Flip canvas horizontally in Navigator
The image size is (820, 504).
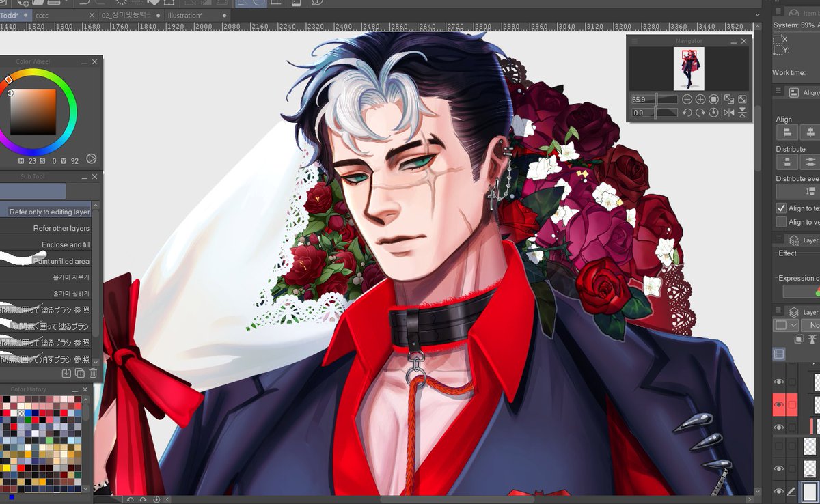coord(729,113)
